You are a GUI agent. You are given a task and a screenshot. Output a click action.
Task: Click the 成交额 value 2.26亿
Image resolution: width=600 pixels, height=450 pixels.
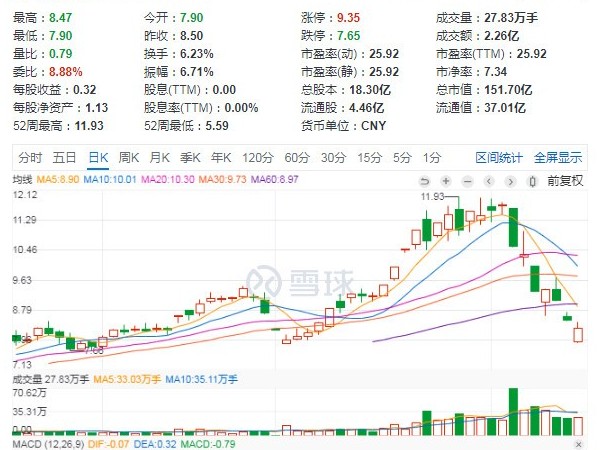501,36
